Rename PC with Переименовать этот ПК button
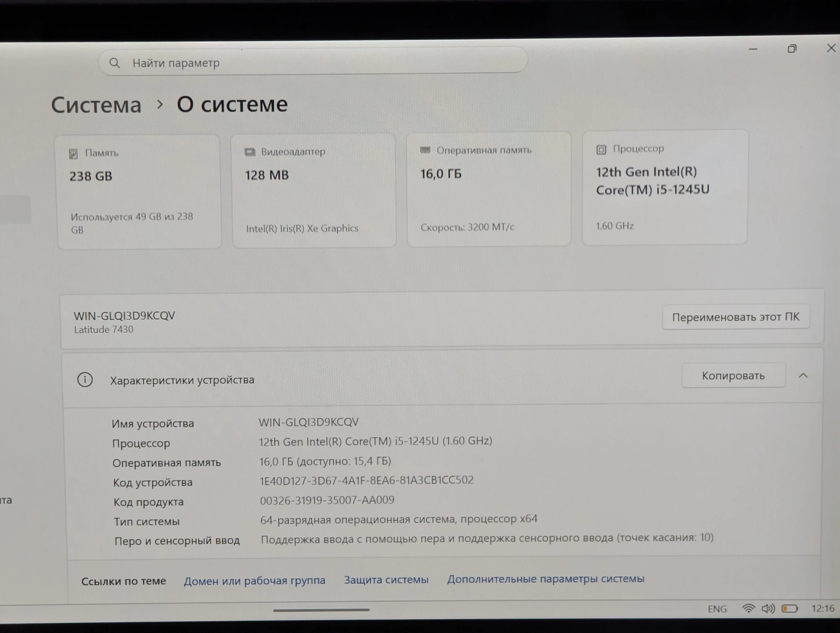The image size is (840, 633). coord(736,317)
